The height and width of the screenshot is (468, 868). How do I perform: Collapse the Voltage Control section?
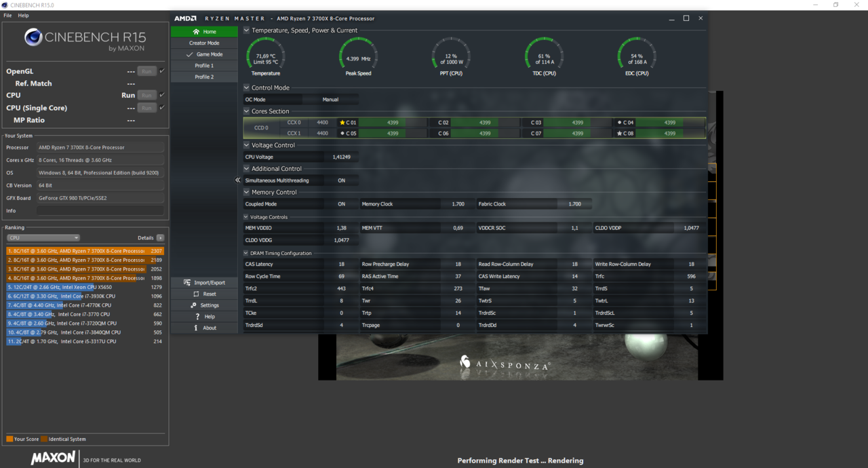point(247,145)
